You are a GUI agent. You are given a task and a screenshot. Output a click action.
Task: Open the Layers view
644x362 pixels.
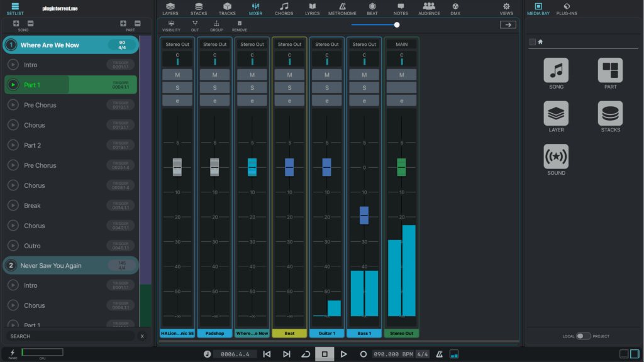click(x=170, y=9)
